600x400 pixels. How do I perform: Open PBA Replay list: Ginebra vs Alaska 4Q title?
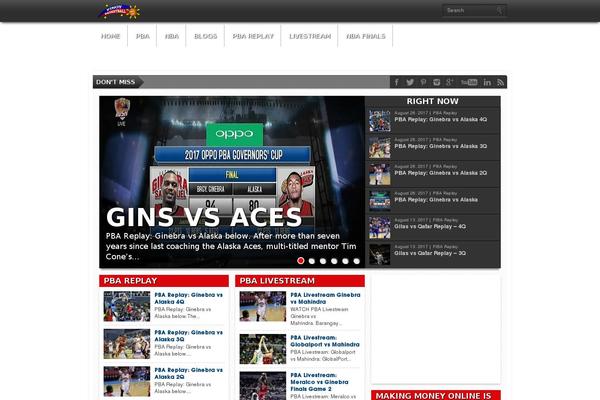click(x=188, y=298)
